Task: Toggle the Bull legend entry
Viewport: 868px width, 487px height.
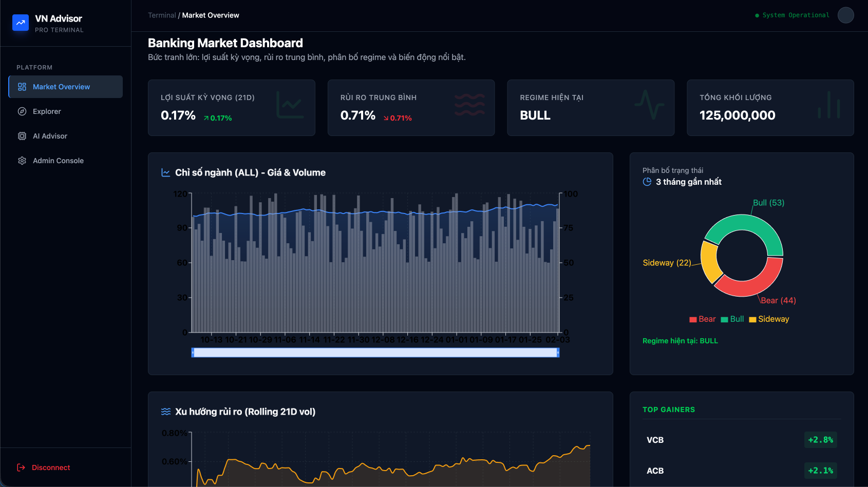Action: click(732, 319)
